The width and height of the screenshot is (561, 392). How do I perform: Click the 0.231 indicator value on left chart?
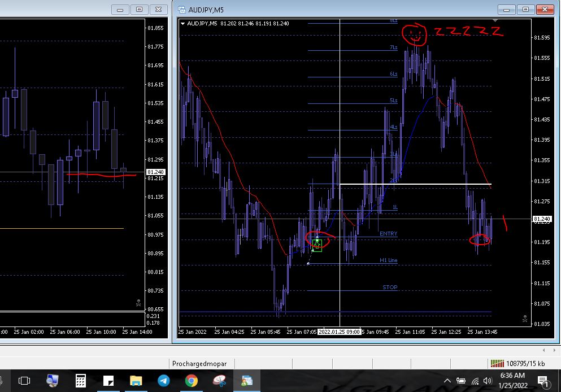pos(153,316)
